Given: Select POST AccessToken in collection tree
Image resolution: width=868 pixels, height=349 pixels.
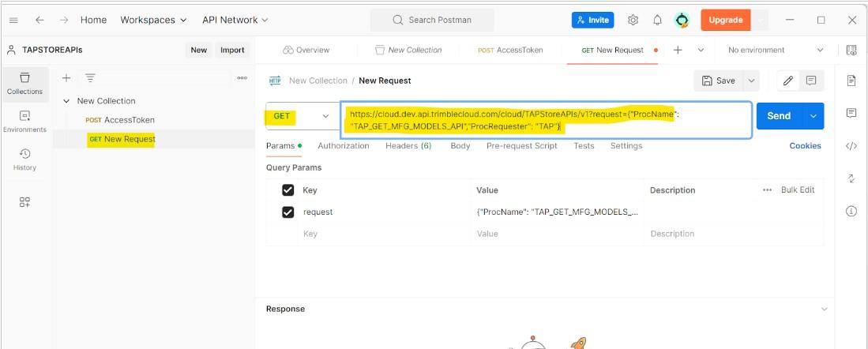Looking at the screenshot, I should [119, 120].
